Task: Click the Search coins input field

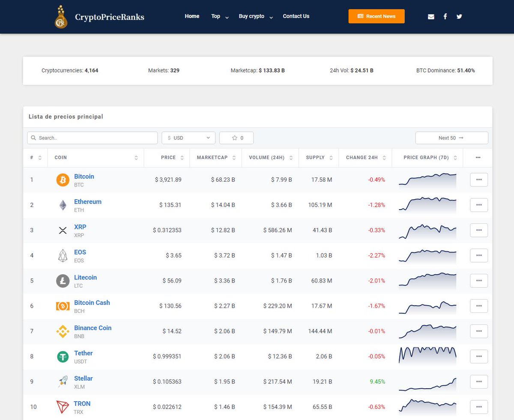Action: click(x=93, y=138)
